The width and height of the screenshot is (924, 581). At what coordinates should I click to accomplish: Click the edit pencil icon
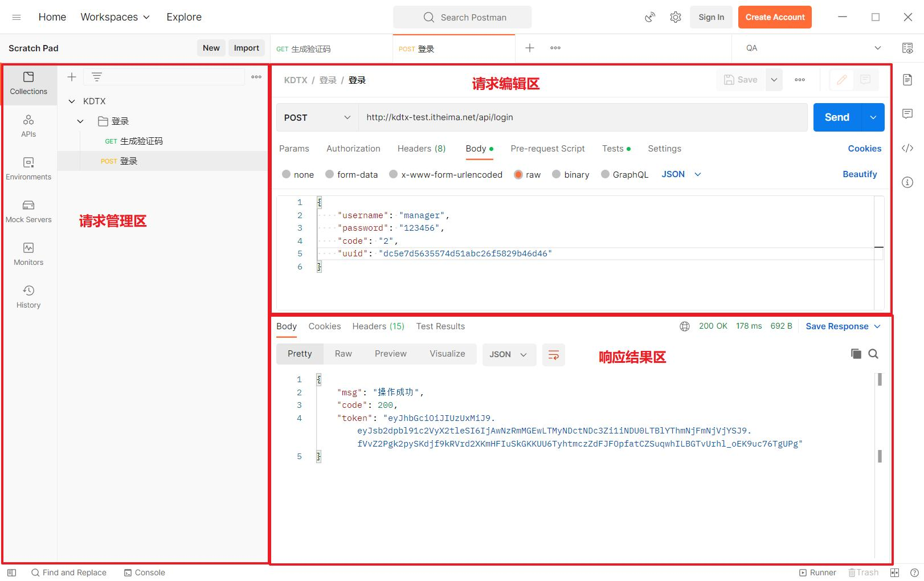click(841, 80)
